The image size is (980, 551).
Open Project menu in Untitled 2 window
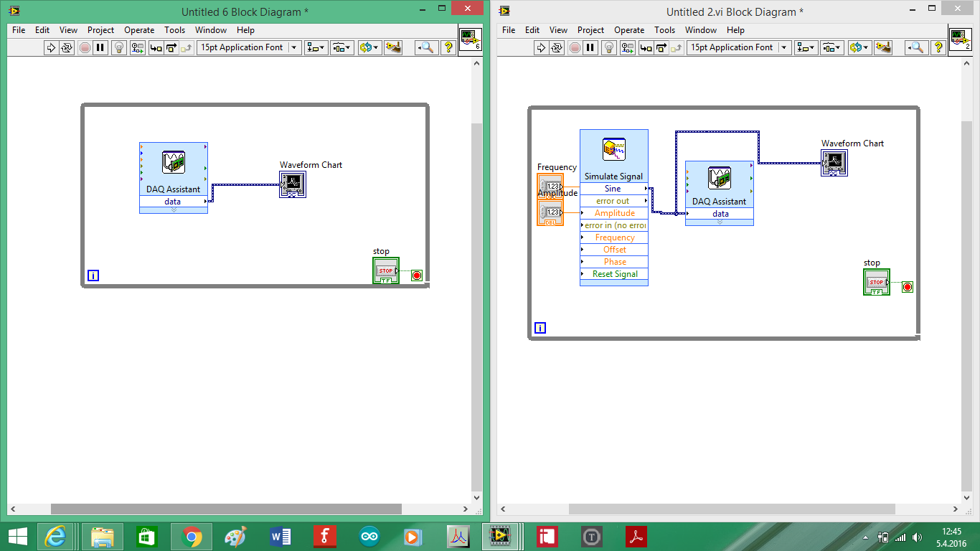590,30
